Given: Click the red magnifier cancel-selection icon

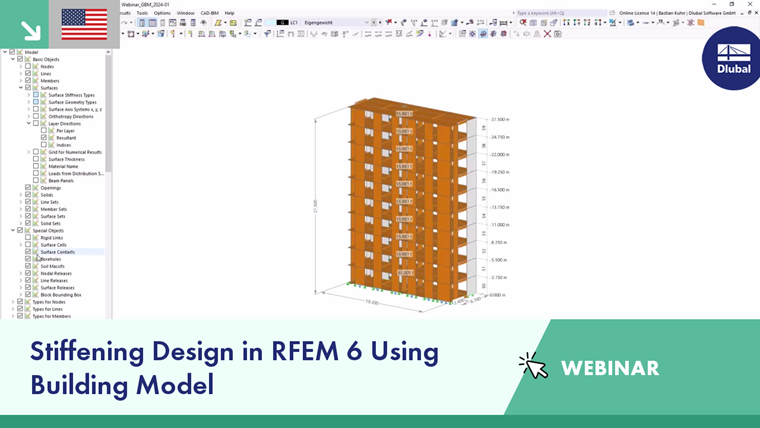Looking at the screenshot, I should click(x=523, y=22).
